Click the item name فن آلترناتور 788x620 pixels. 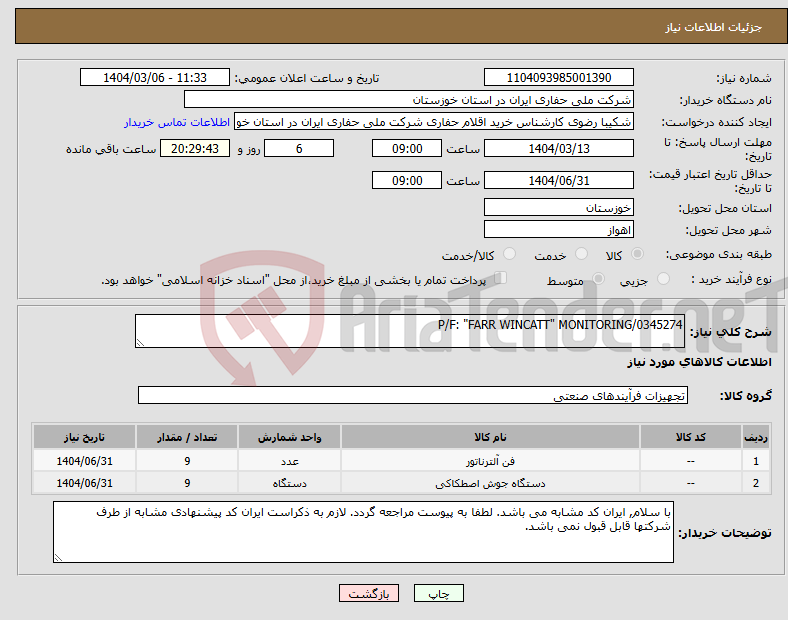(490, 461)
